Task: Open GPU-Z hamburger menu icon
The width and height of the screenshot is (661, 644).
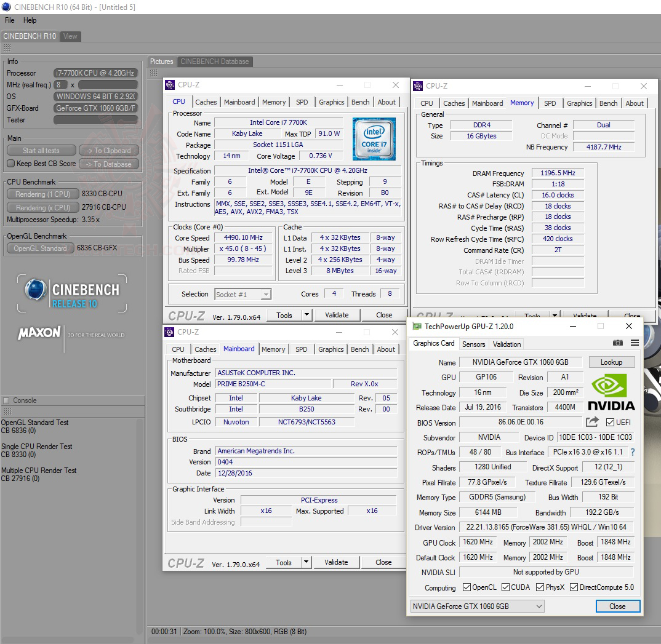Action: coord(635,343)
